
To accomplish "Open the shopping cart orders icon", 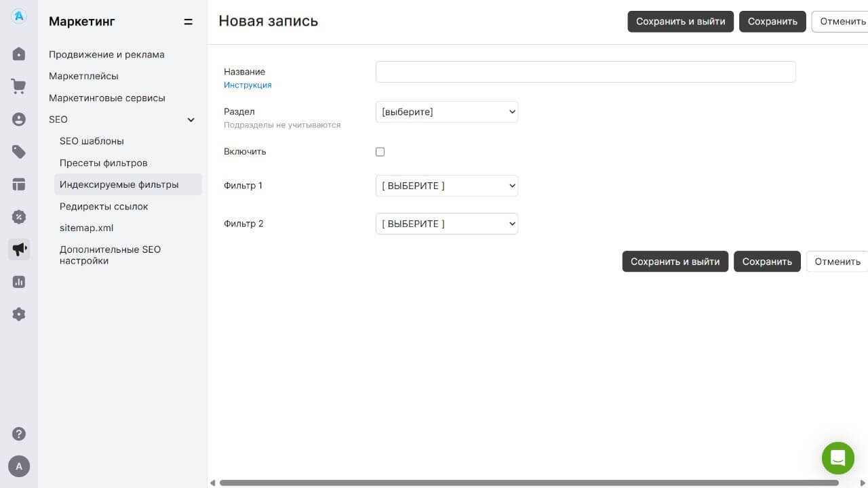I will [19, 86].
